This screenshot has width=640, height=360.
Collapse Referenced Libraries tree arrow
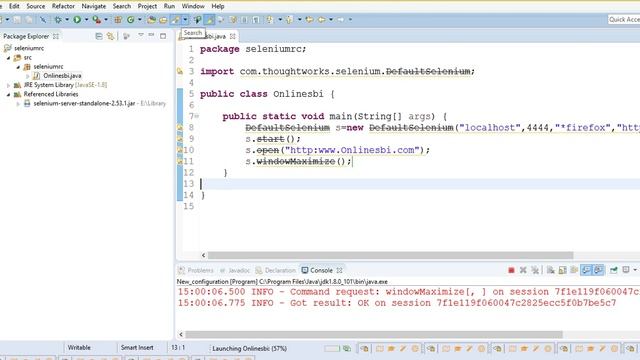click(x=9, y=95)
